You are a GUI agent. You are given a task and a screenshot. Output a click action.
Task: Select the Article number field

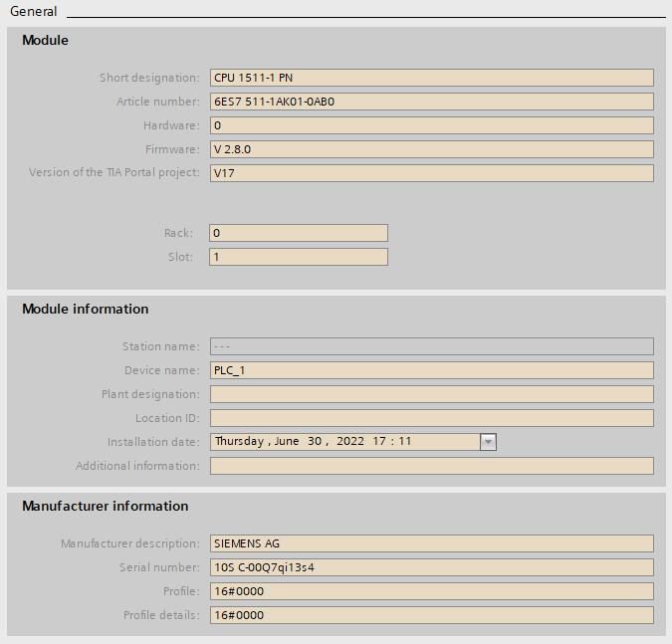tap(431, 102)
